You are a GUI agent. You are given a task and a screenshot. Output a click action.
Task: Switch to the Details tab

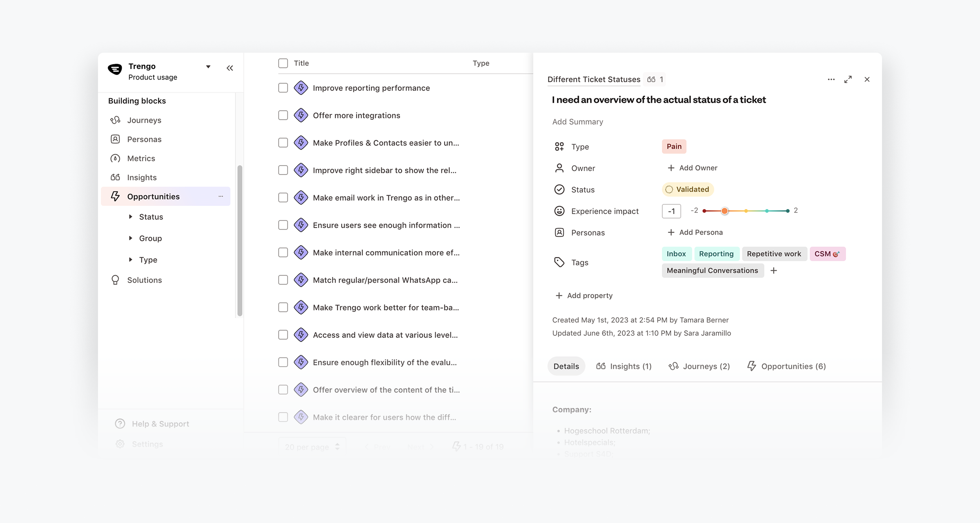point(566,366)
